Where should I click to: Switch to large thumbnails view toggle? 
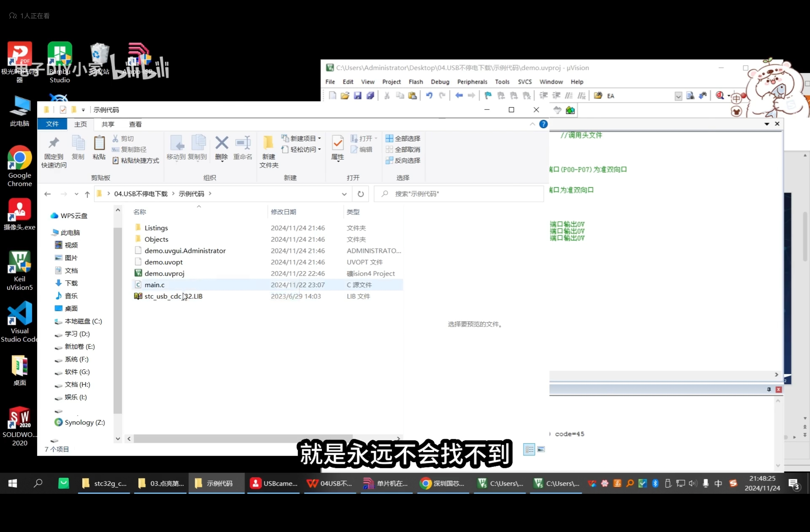541,449
